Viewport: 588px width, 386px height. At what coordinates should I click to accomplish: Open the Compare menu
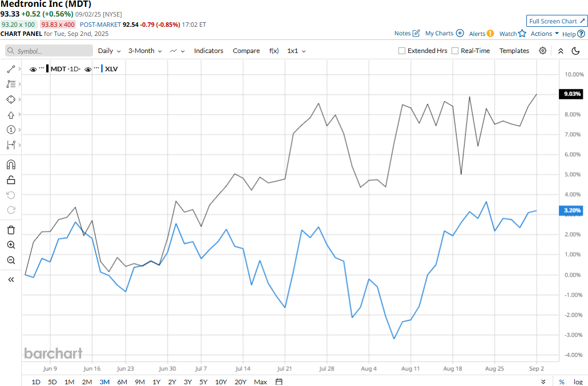point(246,51)
